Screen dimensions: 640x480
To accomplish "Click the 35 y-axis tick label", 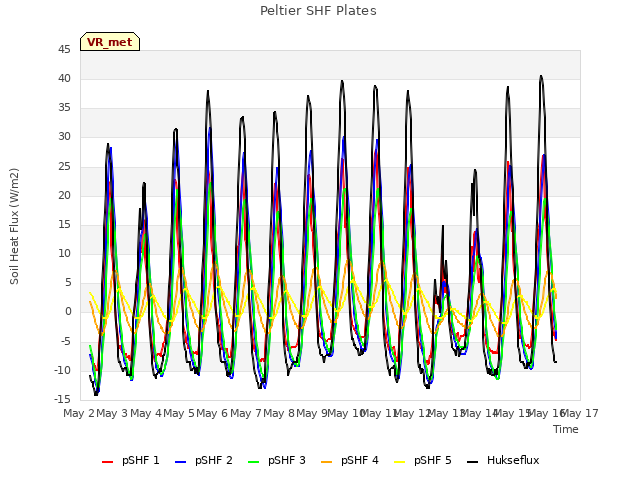I will 64,108.
